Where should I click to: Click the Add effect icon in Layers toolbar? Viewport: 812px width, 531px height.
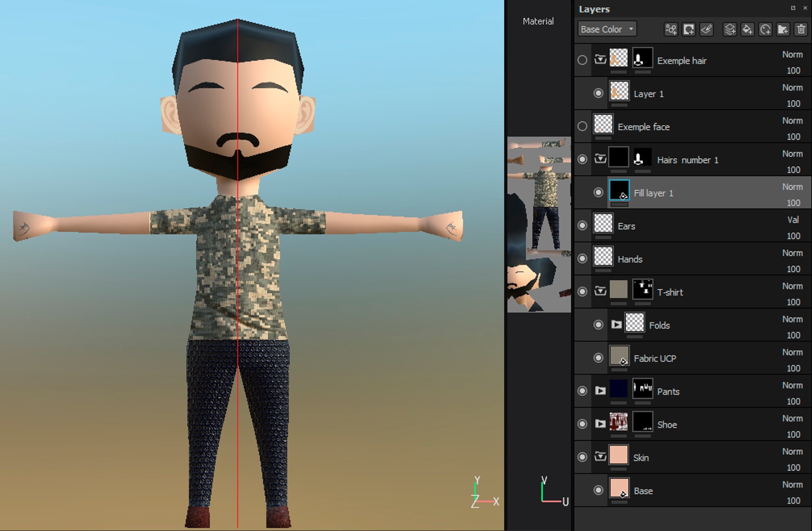tap(671, 29)
